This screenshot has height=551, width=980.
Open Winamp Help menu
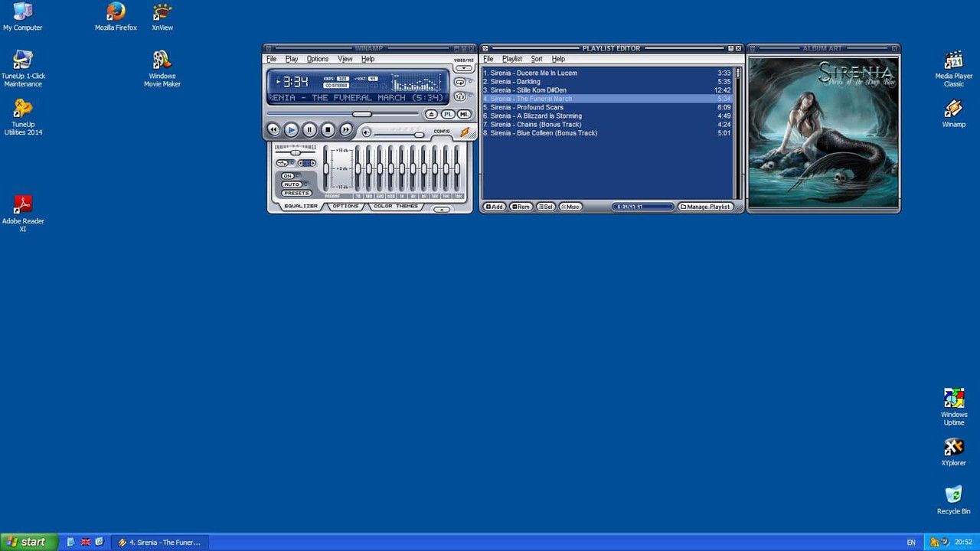click(x=367, y=59)
